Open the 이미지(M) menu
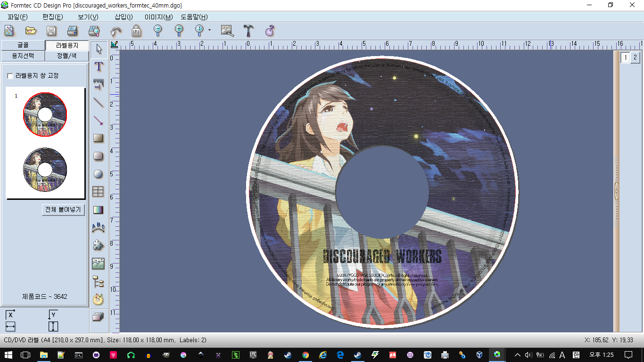The width and height of the screenshot is (644, 362). [159, 17]
